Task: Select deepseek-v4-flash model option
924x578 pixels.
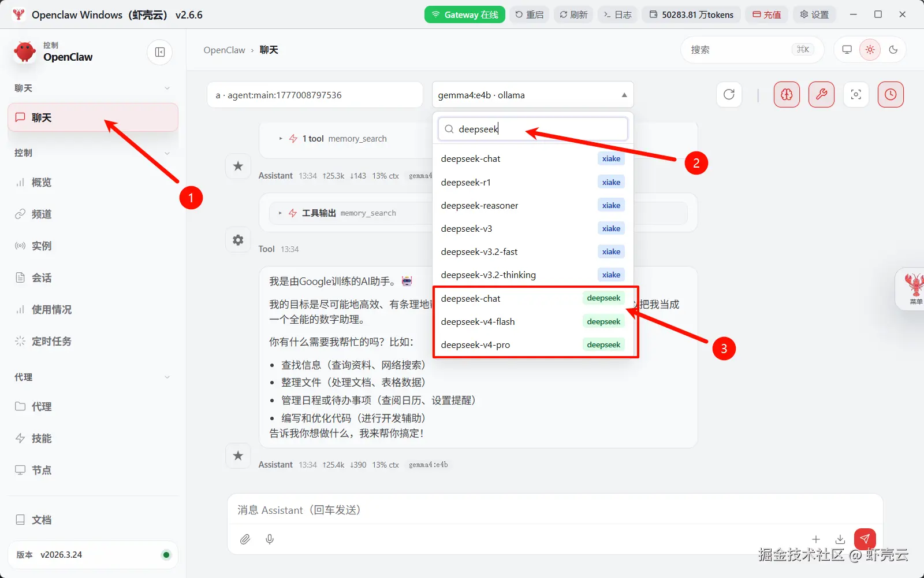Action: point(532,321)
